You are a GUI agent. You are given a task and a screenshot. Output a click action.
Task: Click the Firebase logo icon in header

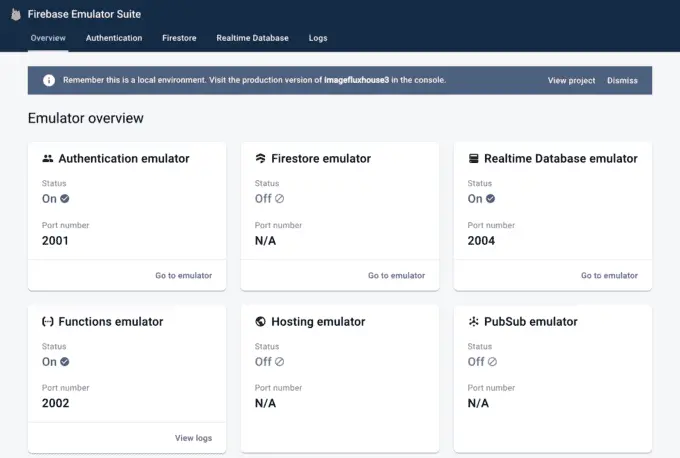pos(16,15)
